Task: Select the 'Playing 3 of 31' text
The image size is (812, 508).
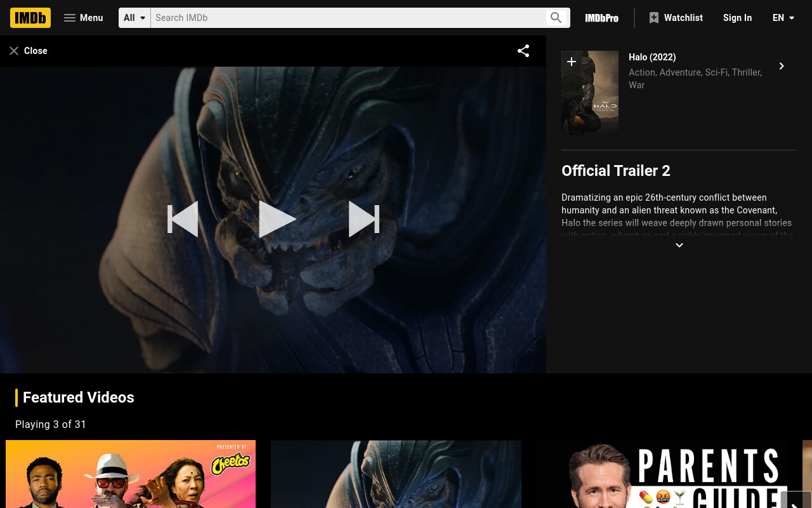Action: [51, 424]
